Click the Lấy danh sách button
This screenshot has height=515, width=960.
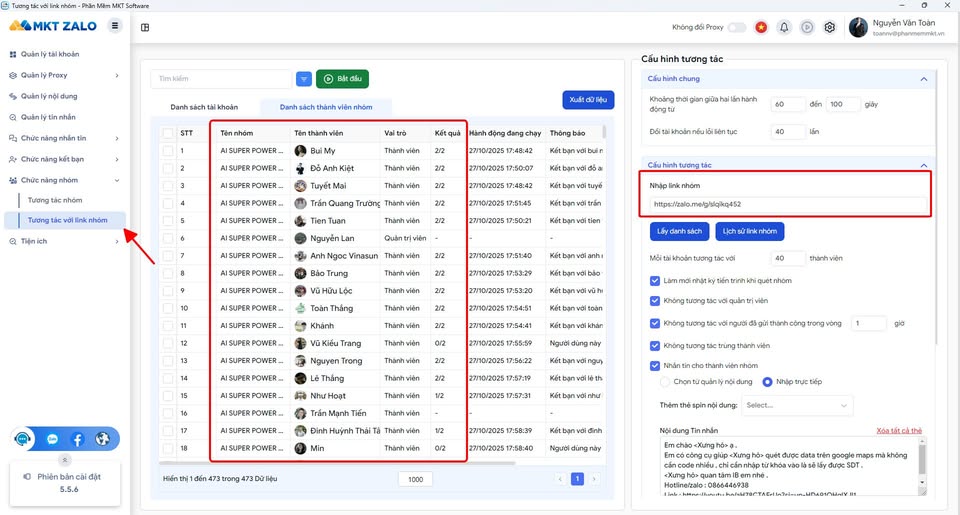point(680,231)
